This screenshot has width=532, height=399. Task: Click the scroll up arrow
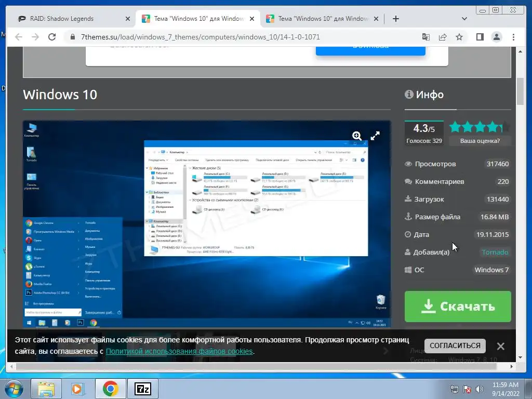tap(520, 51)
